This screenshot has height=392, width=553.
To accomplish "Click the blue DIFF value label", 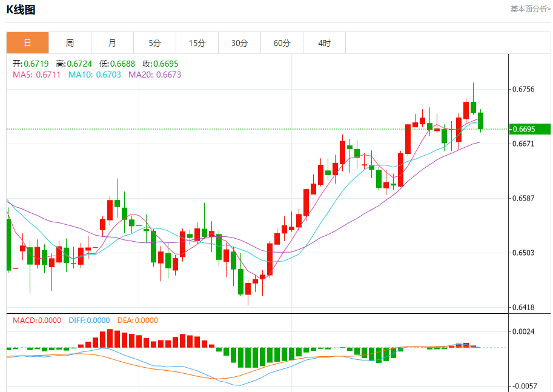I will pyautogui.click(x=88, y=321).
